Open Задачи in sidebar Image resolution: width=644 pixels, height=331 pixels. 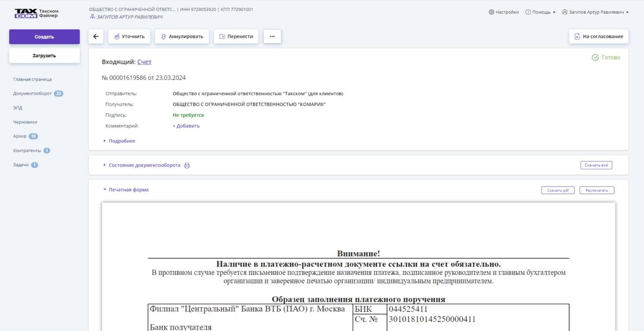(x=21, y=165)
